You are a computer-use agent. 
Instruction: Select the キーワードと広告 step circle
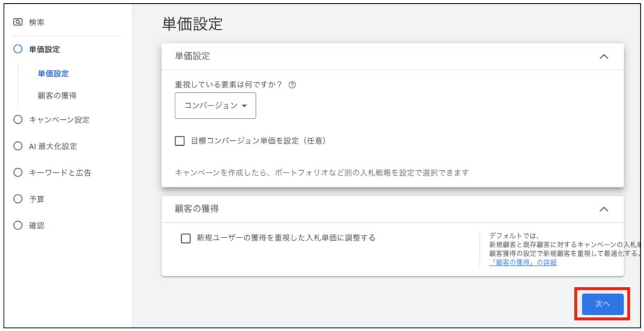(18, 172)
